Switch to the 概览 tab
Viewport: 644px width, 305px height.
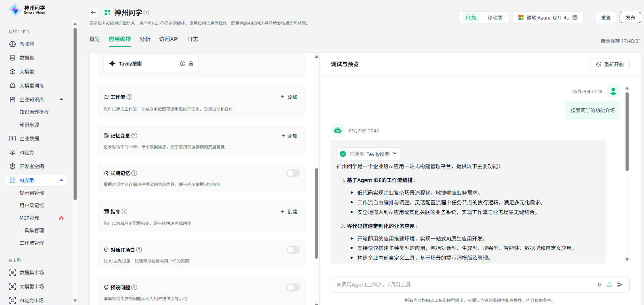coord(95,39)
